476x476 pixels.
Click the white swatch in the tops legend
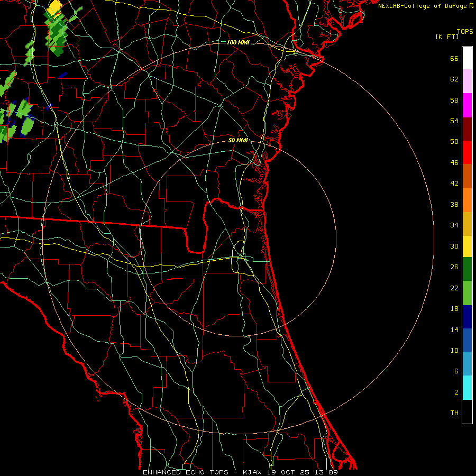tap(467, 58)
